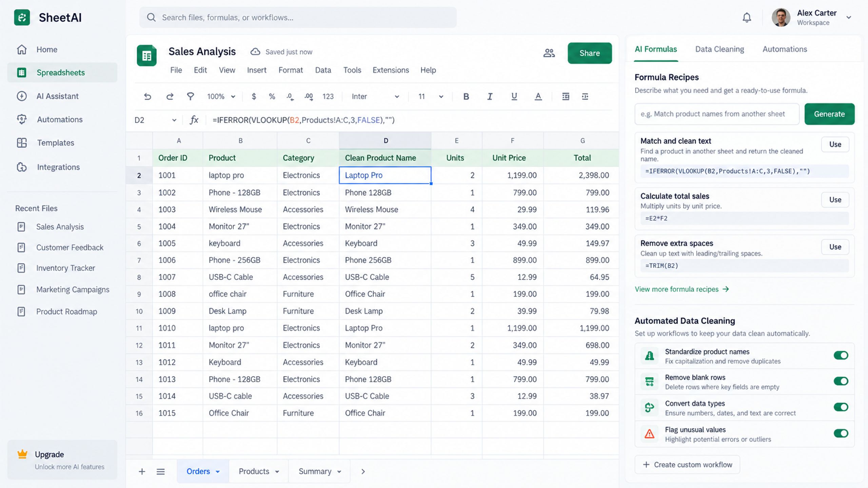Open Products sheet tab dropdown arrow
Screen dimensions: 868x488
click(x=277, y=472)
